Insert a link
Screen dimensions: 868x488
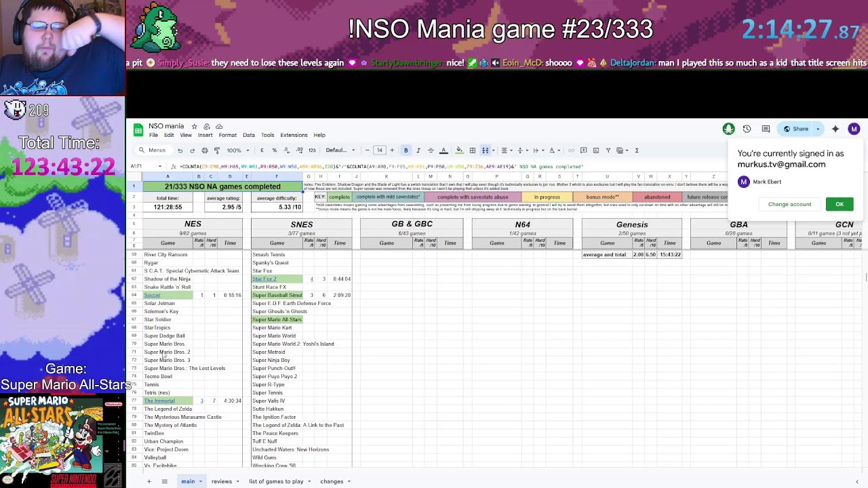(x=571, y=150)
